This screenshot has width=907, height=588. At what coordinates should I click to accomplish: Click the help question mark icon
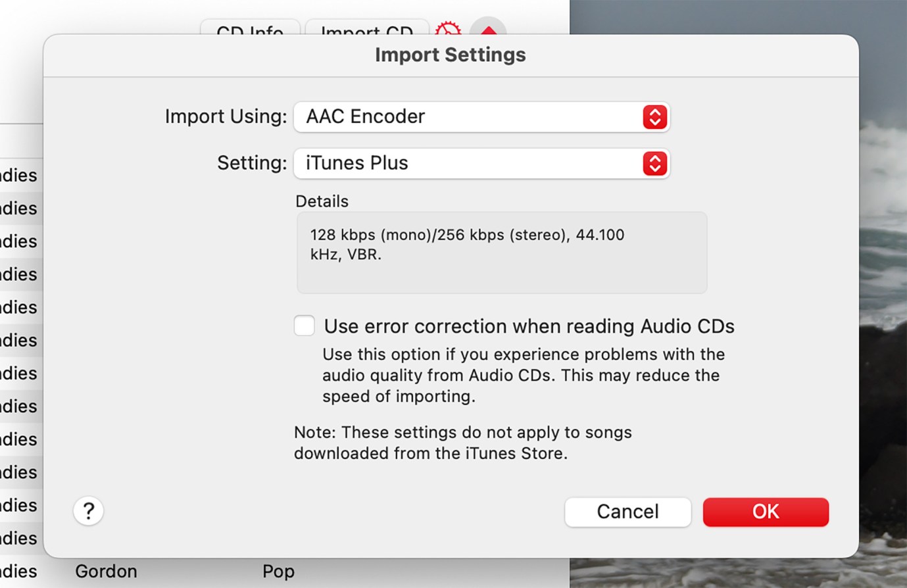pos(88,511)
